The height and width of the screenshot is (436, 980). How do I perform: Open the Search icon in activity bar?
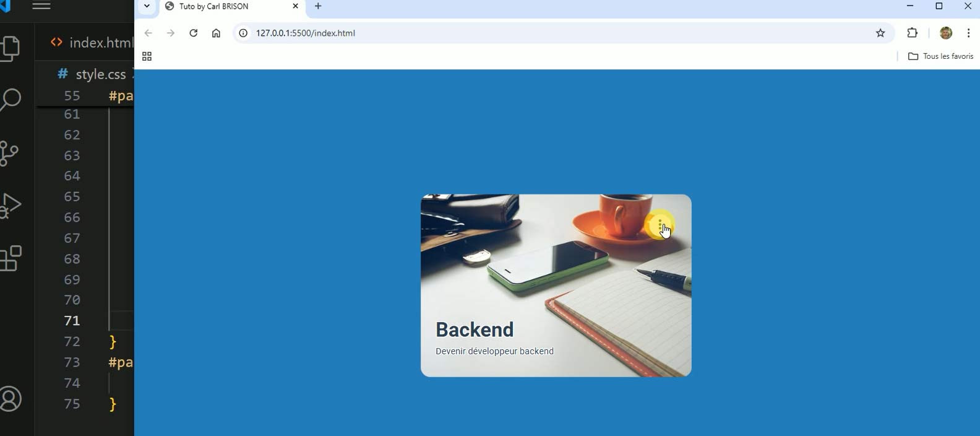click(11, 100)
